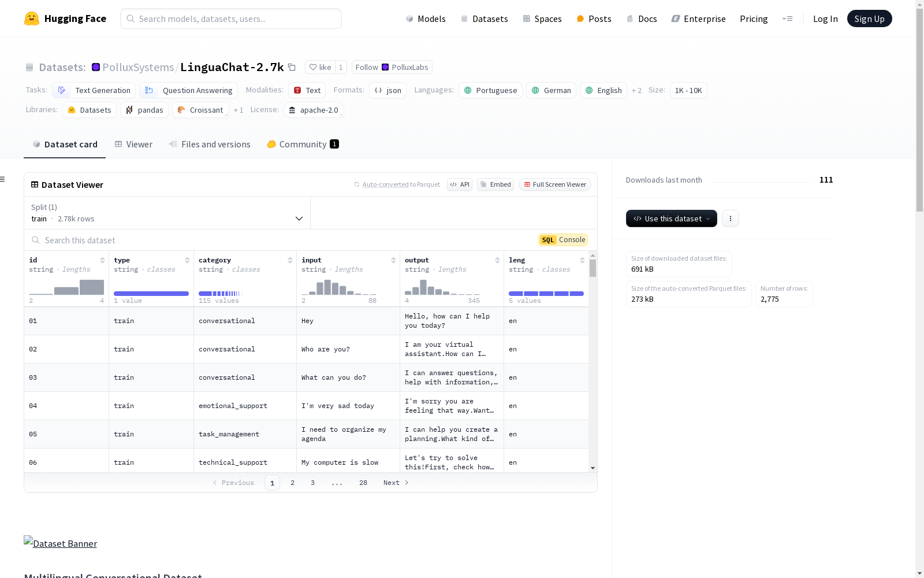Open the Use this dataset dropdown

tap(672, 218)
